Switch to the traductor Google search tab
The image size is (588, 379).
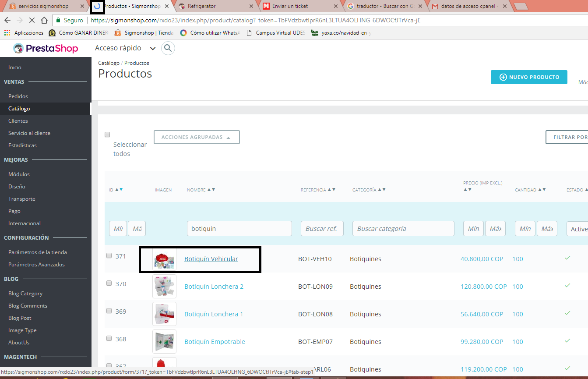384,6
